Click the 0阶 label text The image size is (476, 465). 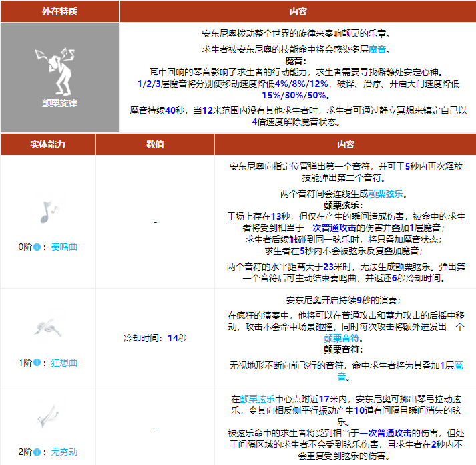(x=25, y=247)
